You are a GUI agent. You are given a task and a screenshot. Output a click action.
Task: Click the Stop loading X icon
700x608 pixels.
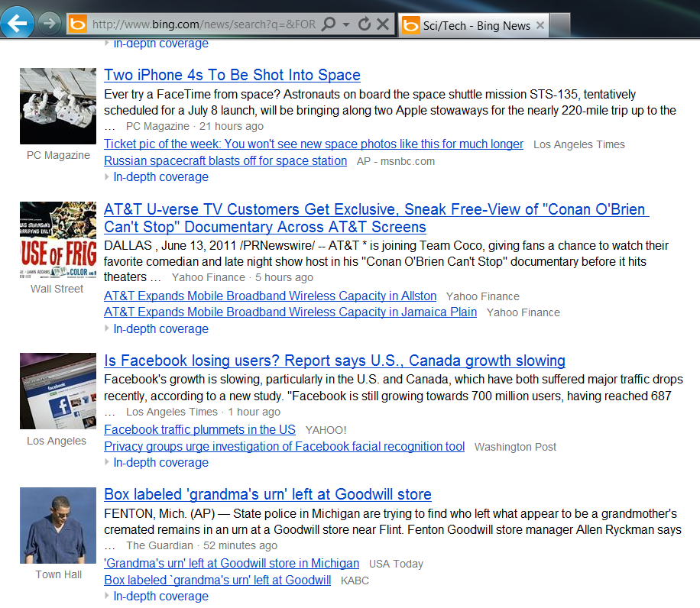(x=383, y=24)
